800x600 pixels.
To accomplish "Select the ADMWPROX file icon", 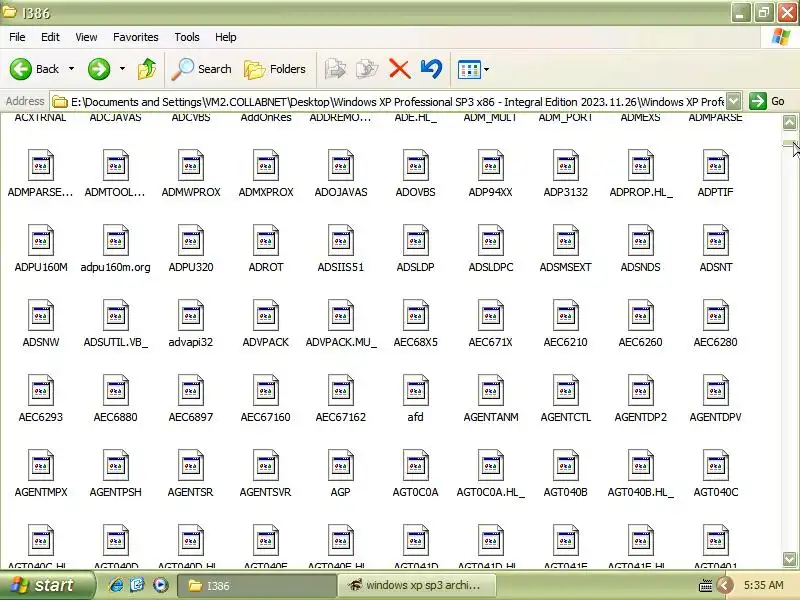I will tap(191, 165).
